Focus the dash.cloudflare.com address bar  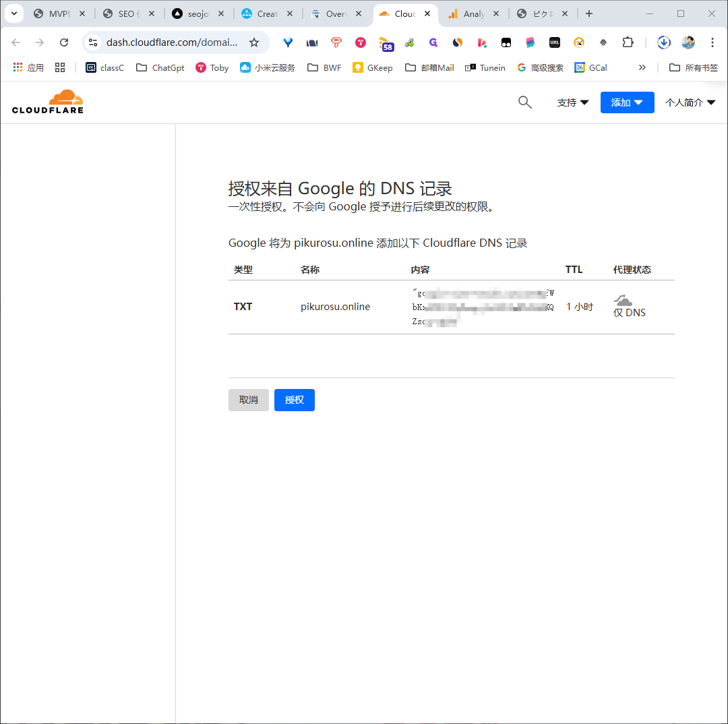(x=172, y=42)
